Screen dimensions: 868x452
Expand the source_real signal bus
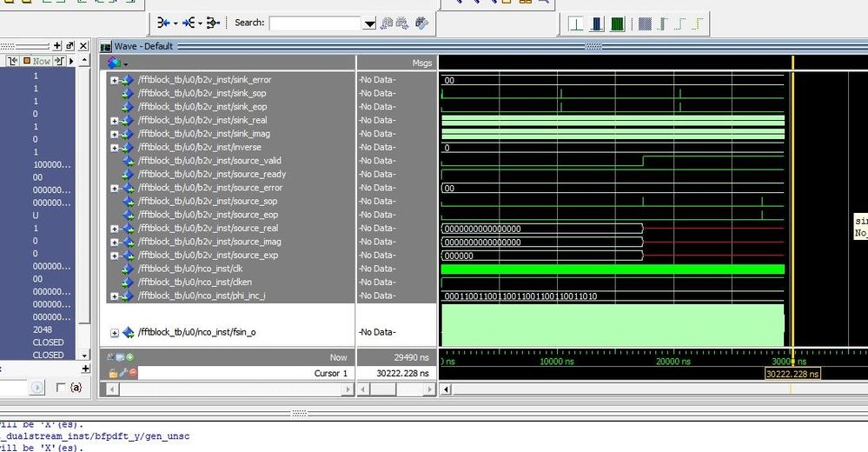click(115, 229)
